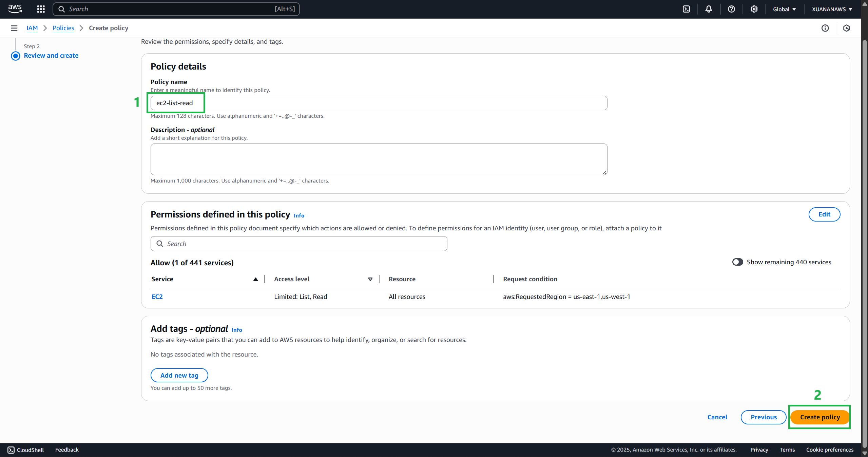Enable Show remaining 440 services
The image size is (868, 457).
737,262
